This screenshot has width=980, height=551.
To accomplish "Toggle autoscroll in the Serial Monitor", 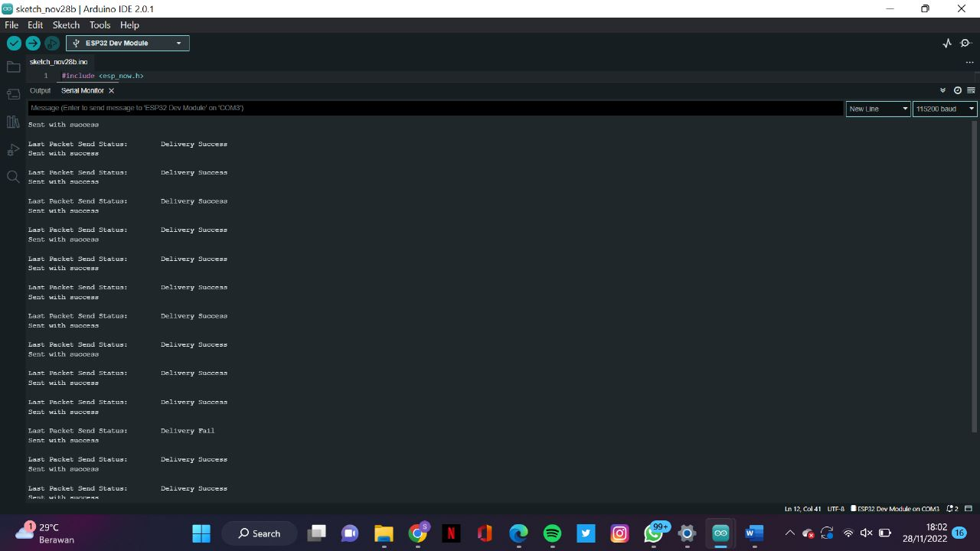I will [x=943, y=90].
